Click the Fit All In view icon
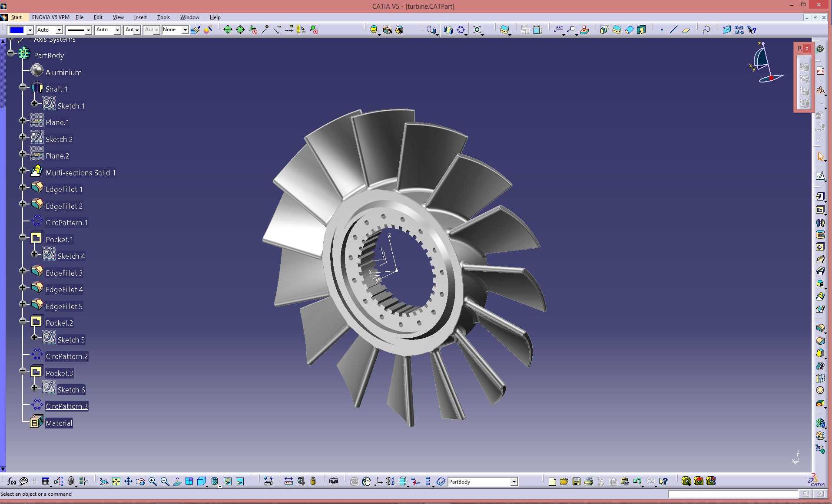Viewport: 832px width, 504px height. [x=116, y=481]
